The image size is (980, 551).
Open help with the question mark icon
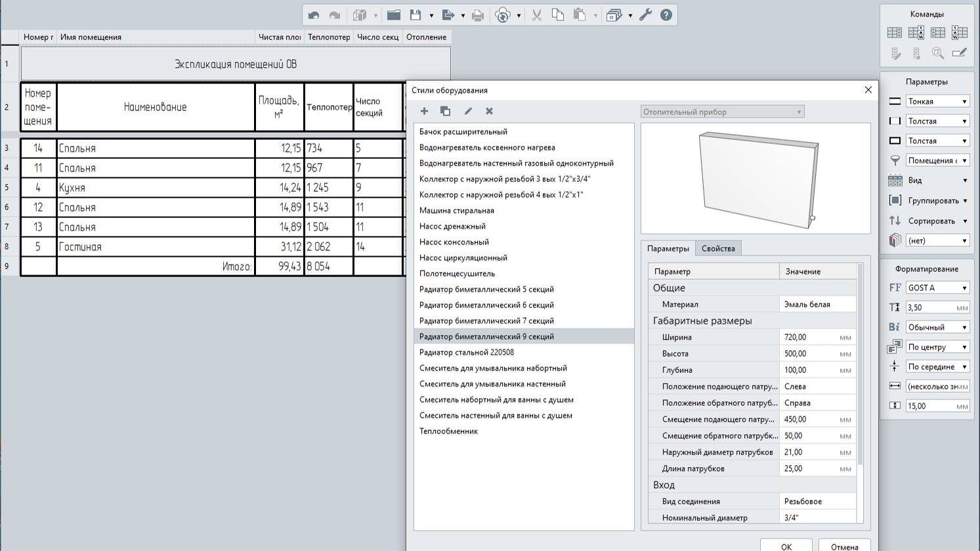666,15
